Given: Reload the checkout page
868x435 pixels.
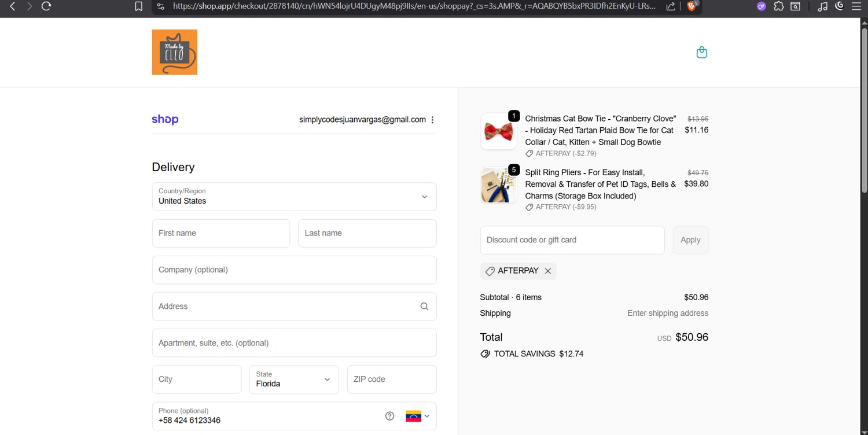Looking at the screenshot, I should coord(46,6).
